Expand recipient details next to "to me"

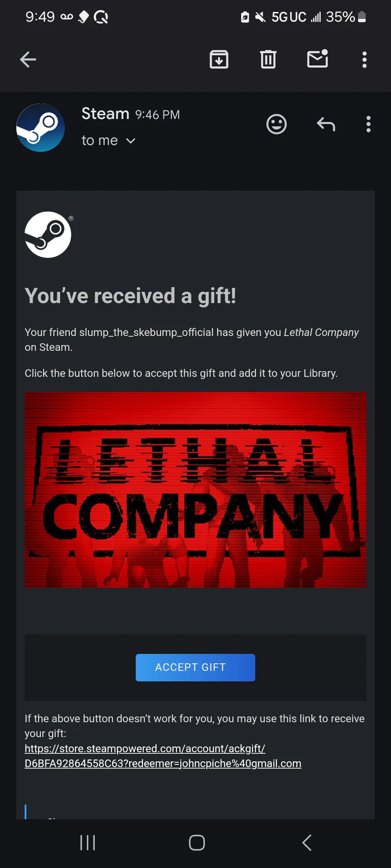point(131,141)
